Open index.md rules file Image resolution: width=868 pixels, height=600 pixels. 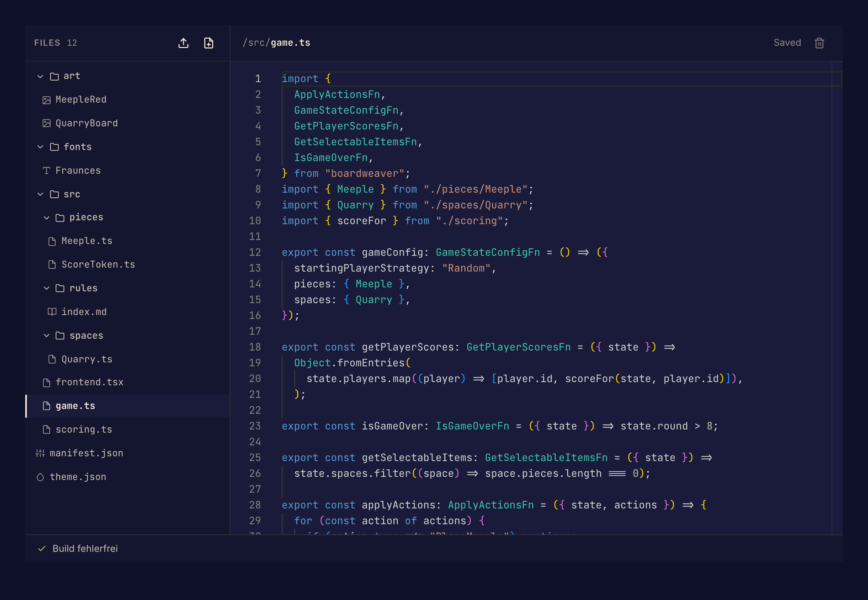point(128,312)
